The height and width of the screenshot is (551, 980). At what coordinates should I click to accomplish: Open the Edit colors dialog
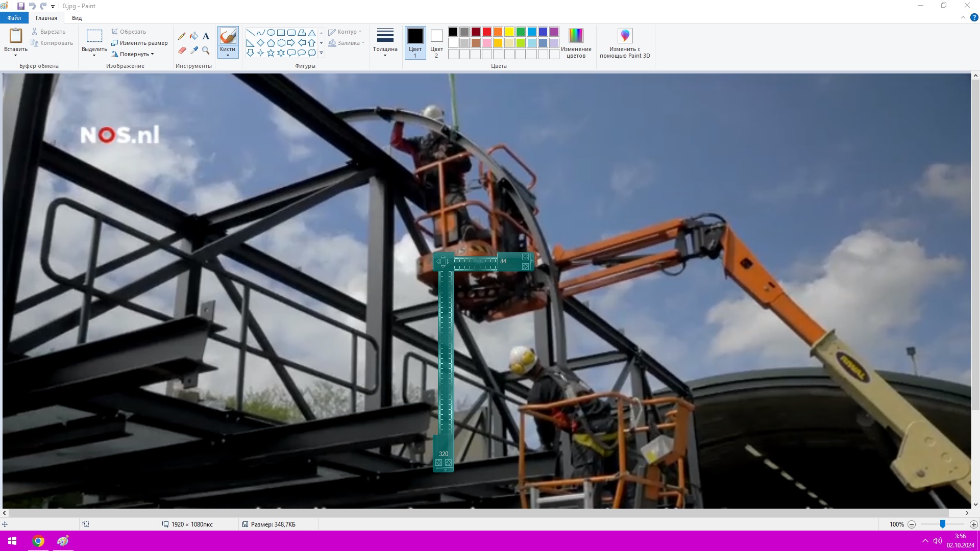576,43
